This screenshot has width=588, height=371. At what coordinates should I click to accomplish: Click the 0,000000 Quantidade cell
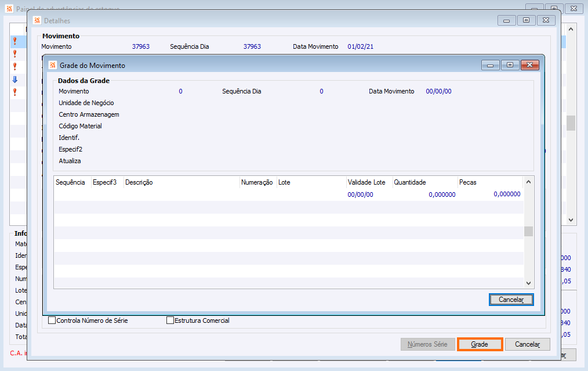pos(442,194)
